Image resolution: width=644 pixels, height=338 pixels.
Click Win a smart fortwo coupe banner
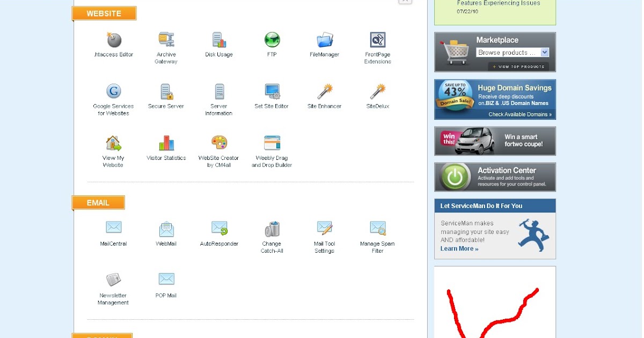click(x=495, y=141)
